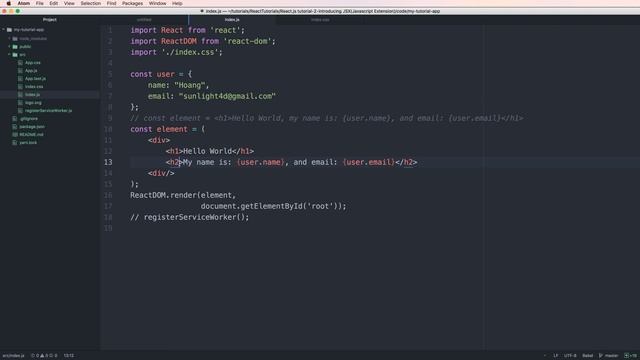Select index.js in the tree view
The width and height of the screenshot is (640, 360).
[33, 95]
